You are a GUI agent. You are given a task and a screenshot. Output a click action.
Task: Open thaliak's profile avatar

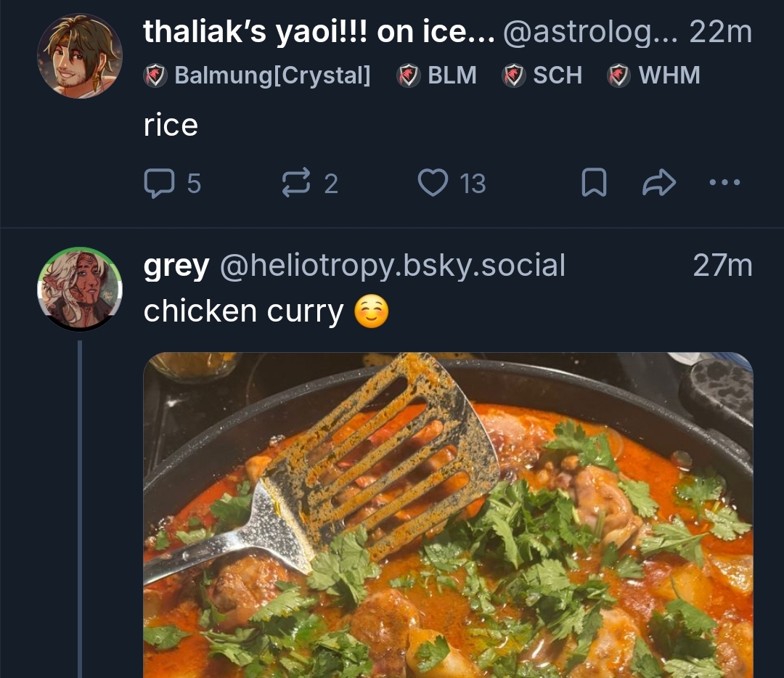pyautogui.click(x=80, y=55)
